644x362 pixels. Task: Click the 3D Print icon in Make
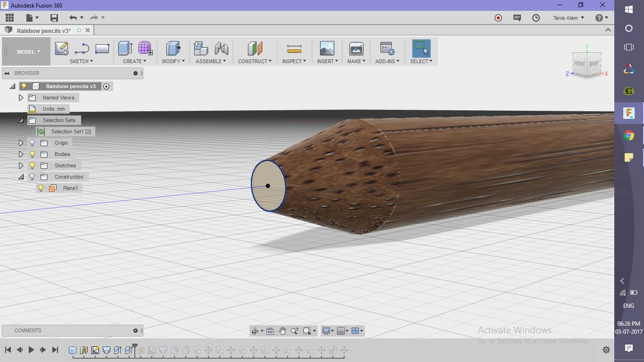click(356, 49)
